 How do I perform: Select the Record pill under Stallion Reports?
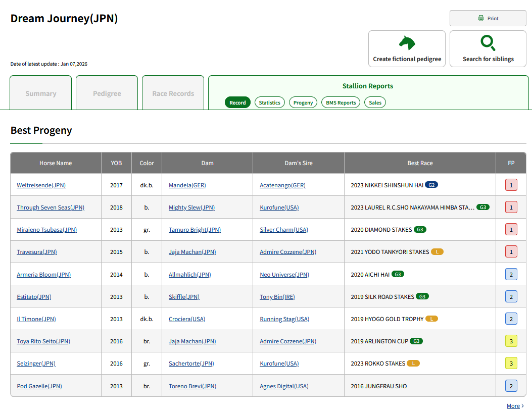[237, 102]
